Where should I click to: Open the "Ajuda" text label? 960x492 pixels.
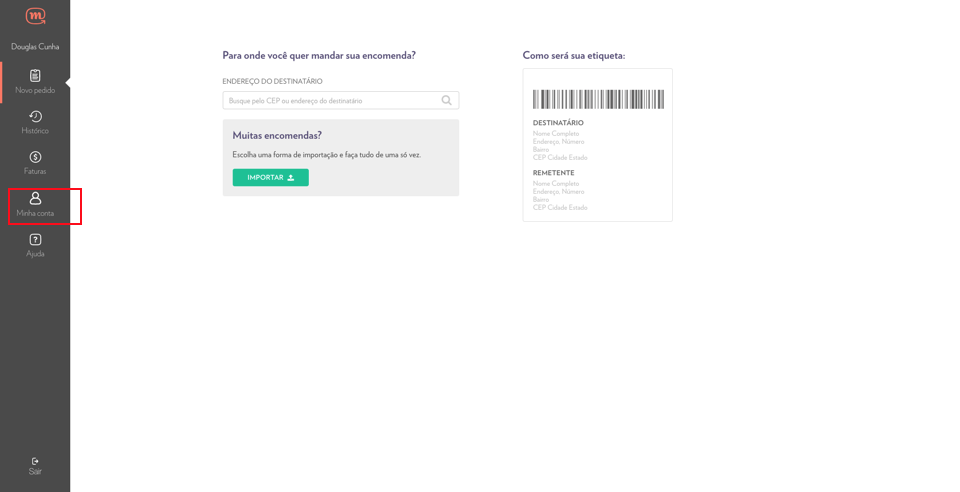pyautogui.click(x=35, y=254)
